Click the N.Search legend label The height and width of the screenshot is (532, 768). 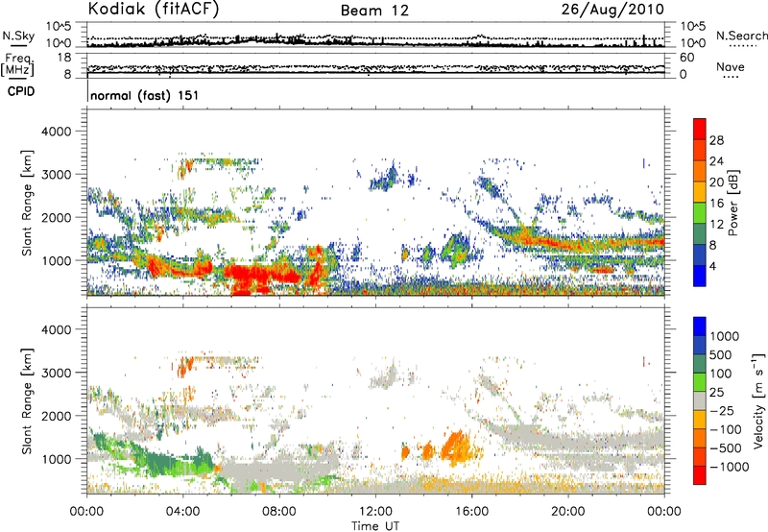741,36
